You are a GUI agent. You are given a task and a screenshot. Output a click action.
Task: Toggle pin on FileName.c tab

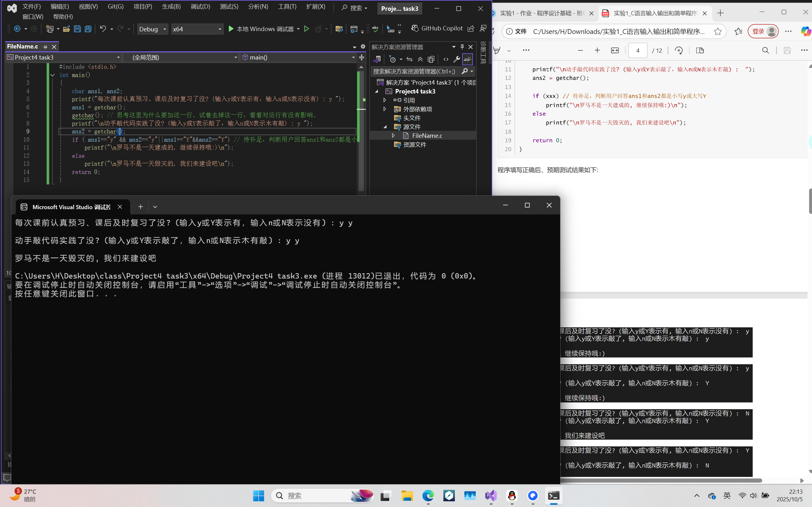[45, 47]
